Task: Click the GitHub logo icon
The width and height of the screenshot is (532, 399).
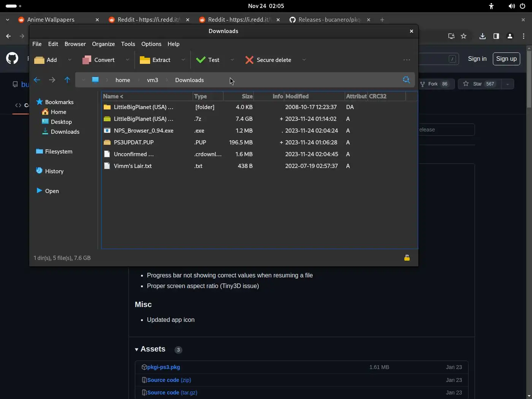Action: 12,58
